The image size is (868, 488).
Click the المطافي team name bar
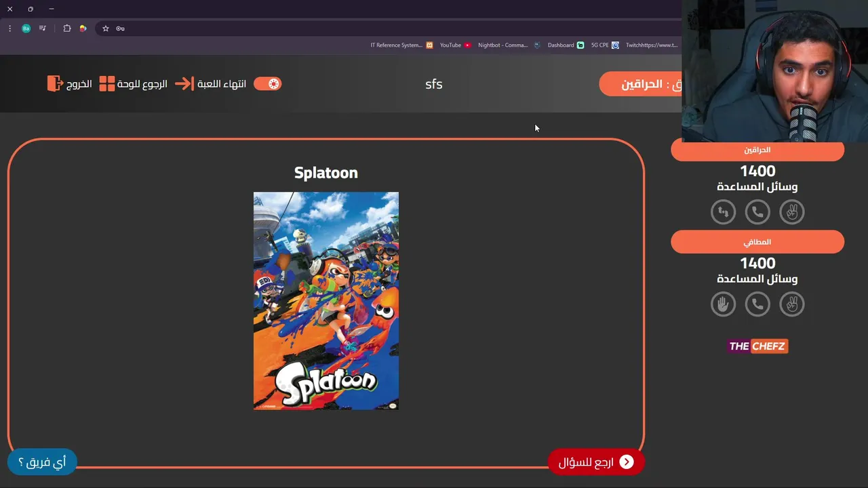tap(757, 242)
